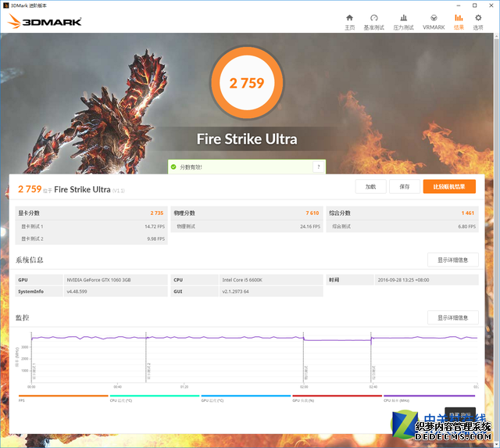Toggle the red GPU load legend
This screenshot has height=448, width=500.
[337, 398]
